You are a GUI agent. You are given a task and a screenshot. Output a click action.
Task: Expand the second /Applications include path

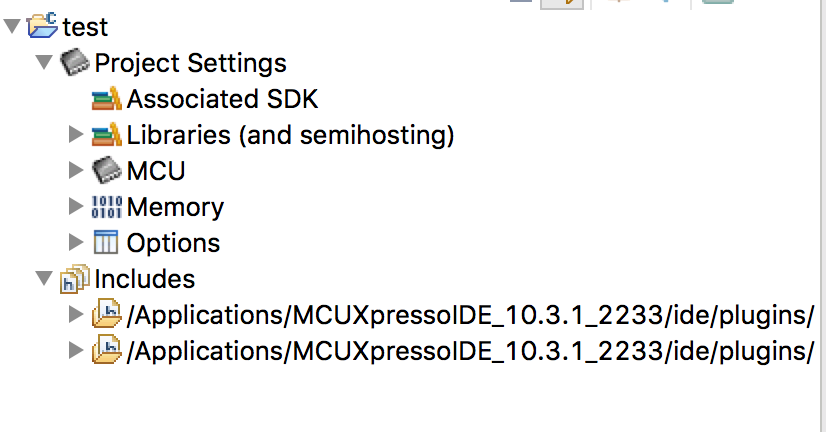tap(75, 351)
